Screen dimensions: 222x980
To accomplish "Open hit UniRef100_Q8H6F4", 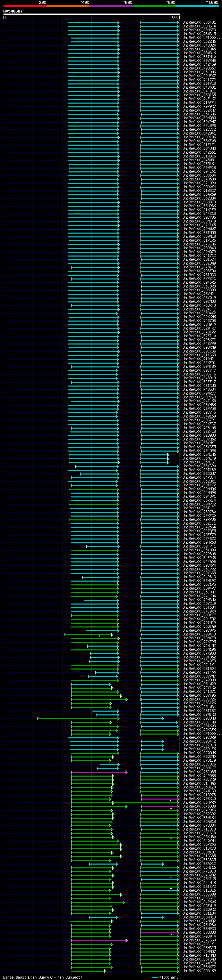I will 199,26.
